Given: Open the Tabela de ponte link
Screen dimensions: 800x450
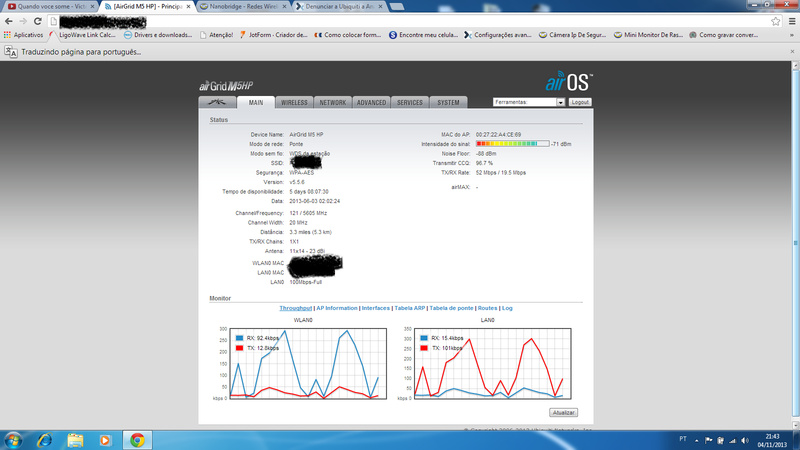Looking at the screenshot, I should (451, 308).
